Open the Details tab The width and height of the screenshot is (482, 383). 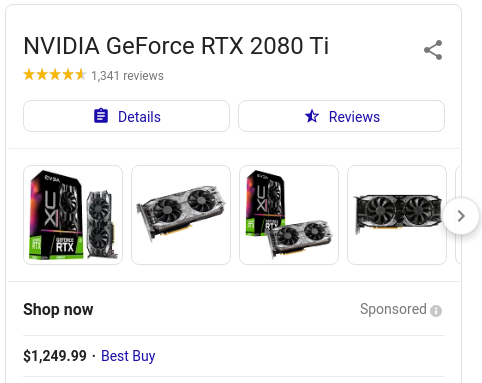[x=126, y=116]
